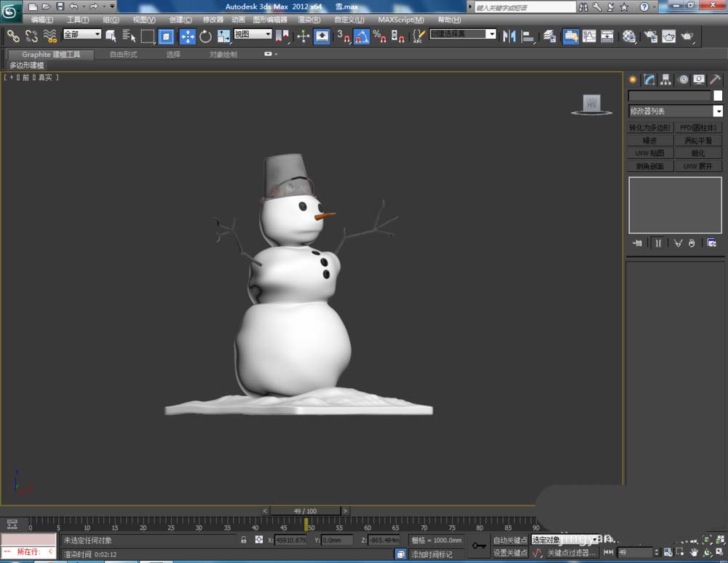Redo using the redo arrow icon
This screenshot has width=728, height=563.
tap(93, 7)
